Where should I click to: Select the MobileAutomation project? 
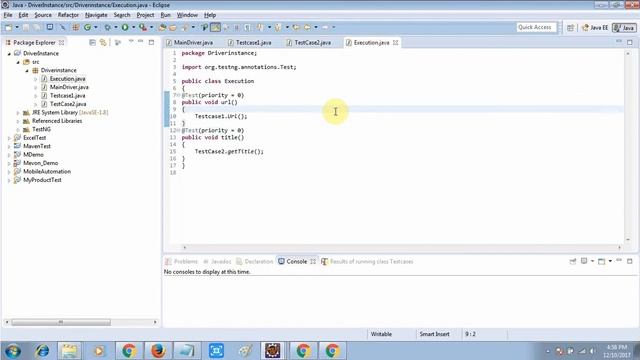47,171
